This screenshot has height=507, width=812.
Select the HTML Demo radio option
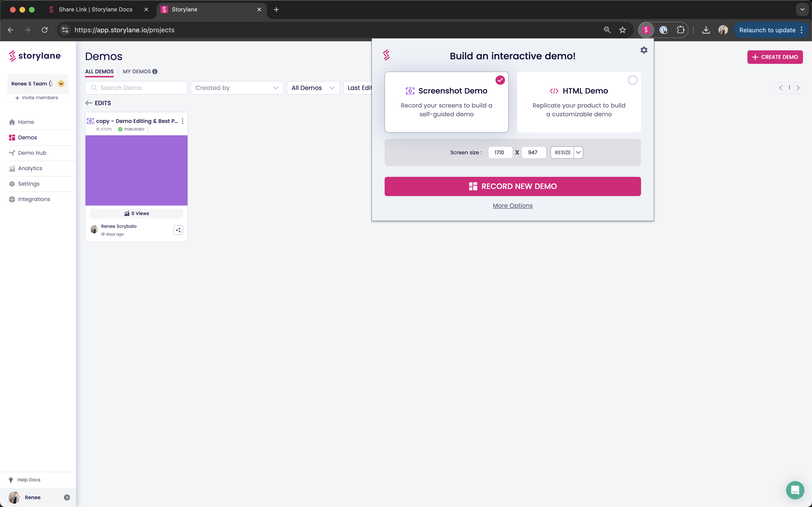[632, 80]
